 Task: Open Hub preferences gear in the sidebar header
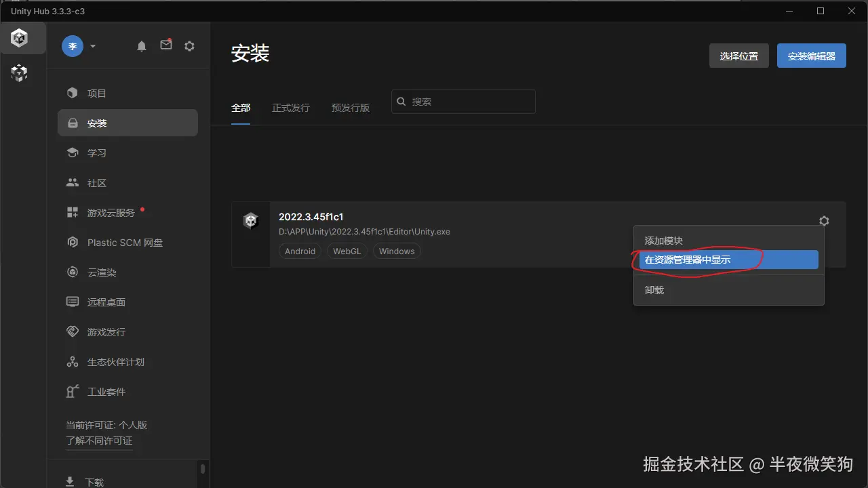pyautogui.click(x=190, y=46)
